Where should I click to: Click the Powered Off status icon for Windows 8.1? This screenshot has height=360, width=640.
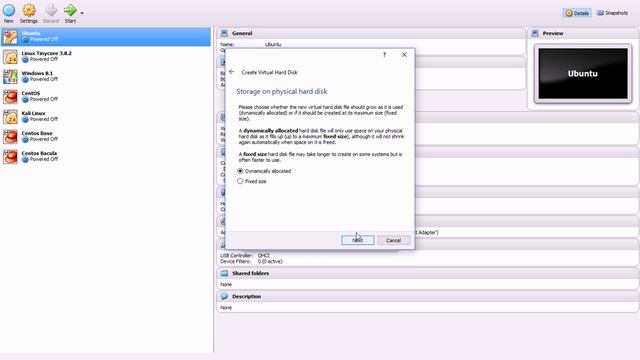coord(25,80)
